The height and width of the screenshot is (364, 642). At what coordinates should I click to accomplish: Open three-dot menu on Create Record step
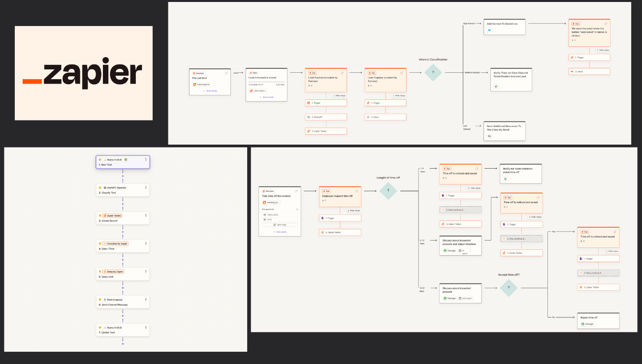[x=146, y=215]
